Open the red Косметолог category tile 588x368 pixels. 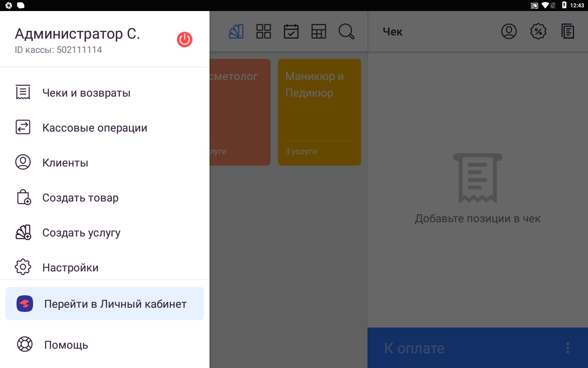click(x=240, y=112)
